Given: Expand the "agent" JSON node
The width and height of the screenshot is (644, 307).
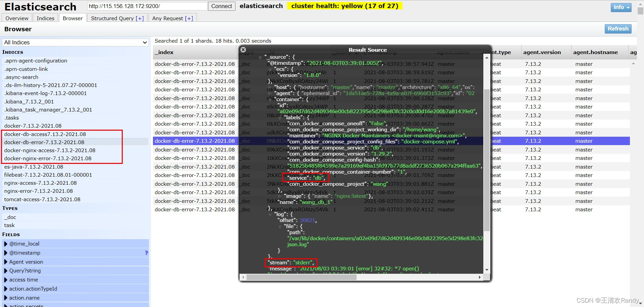Looking at the screenshot, I should click(271, 94).
